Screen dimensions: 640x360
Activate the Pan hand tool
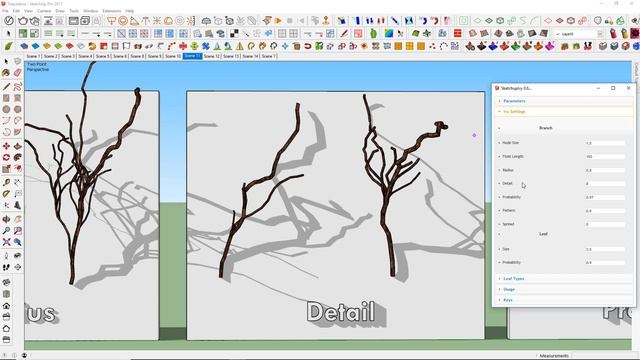18,220
